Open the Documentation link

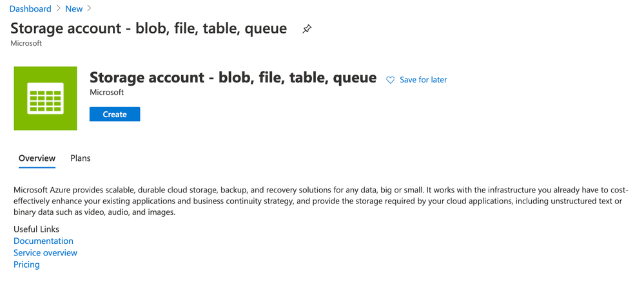pyautogui.click(x=43, y=241)
